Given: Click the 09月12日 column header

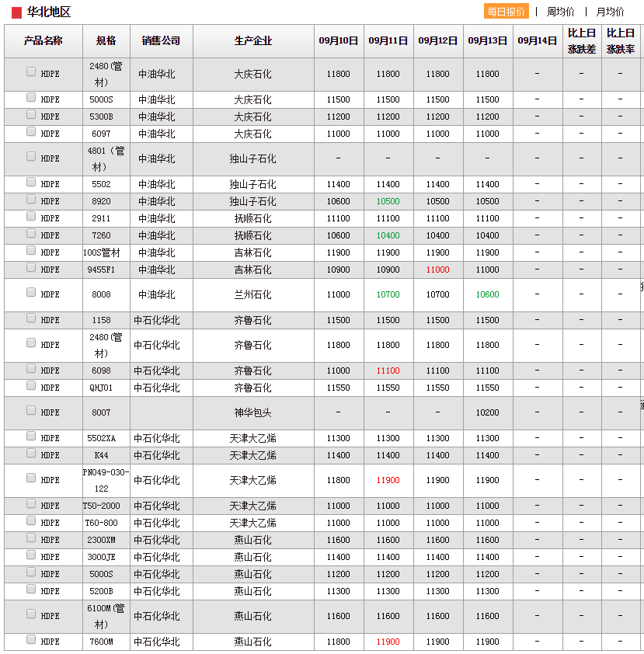Looking at the screenshot, I should tap(438, 41).
